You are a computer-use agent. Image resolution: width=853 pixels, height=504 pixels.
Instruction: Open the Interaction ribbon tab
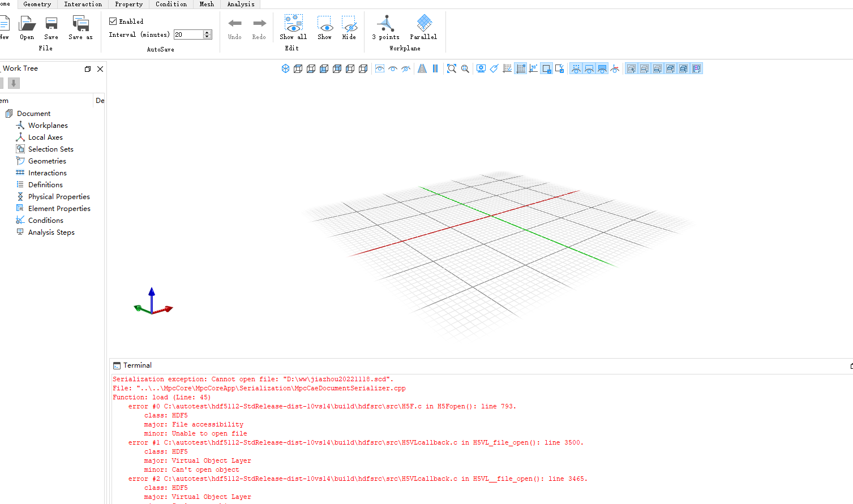[x=83, y=4]
